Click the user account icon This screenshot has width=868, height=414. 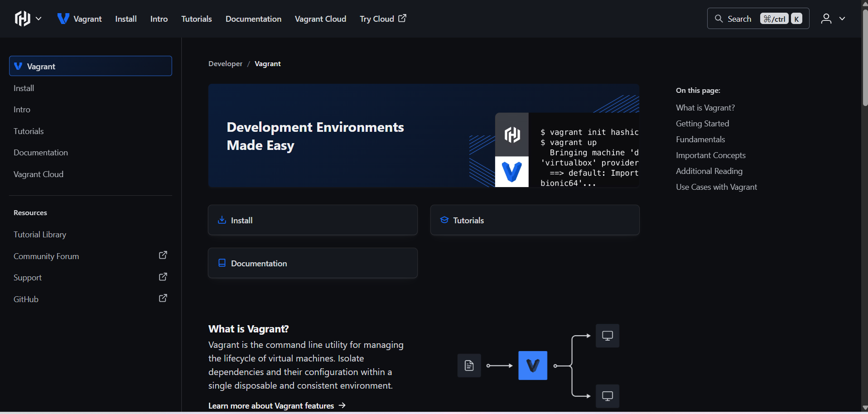pos(826,19)
